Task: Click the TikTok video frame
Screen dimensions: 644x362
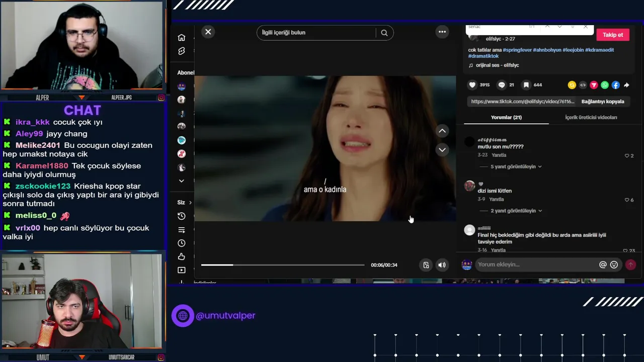Action: click(x=325, y=148)
